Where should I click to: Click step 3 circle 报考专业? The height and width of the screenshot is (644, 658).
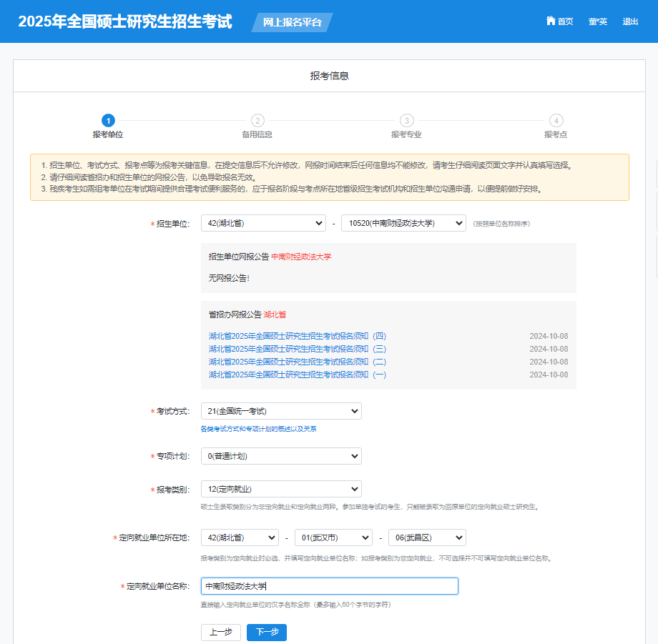(406, 121)
